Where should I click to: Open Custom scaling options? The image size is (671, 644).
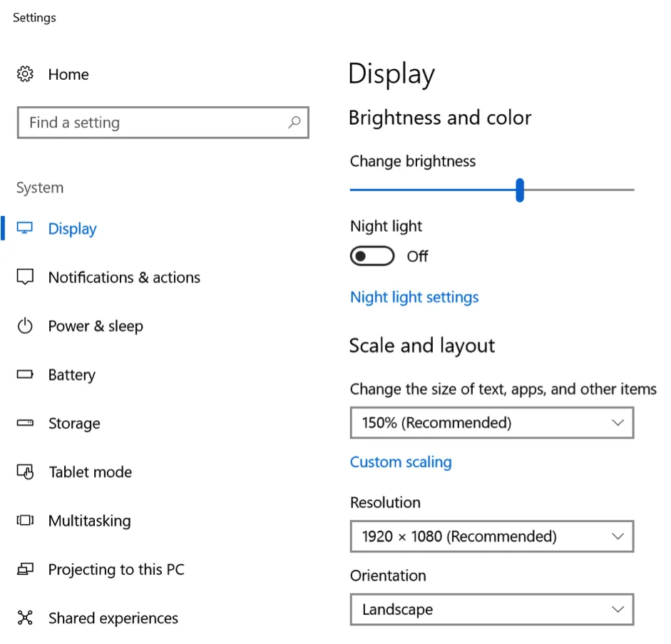tap(401, 462)
